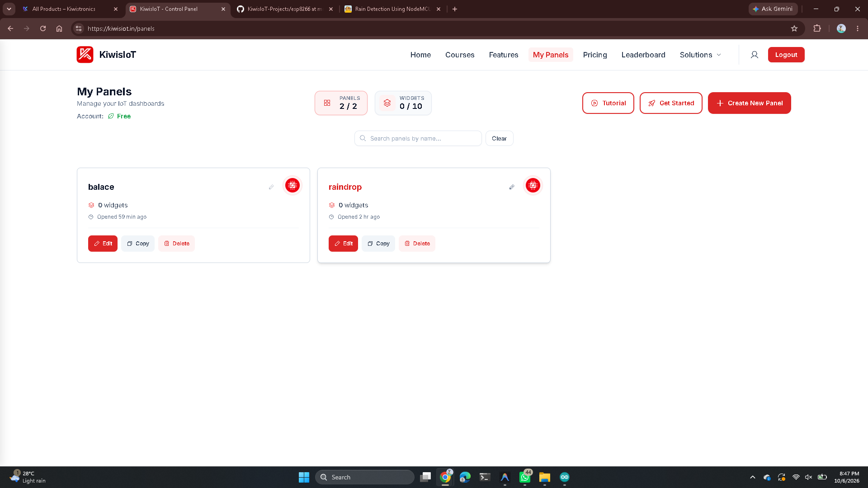Open the browser Extensions puzzle icon
Screen dimensions: 868x488
(x=817, y=28)
